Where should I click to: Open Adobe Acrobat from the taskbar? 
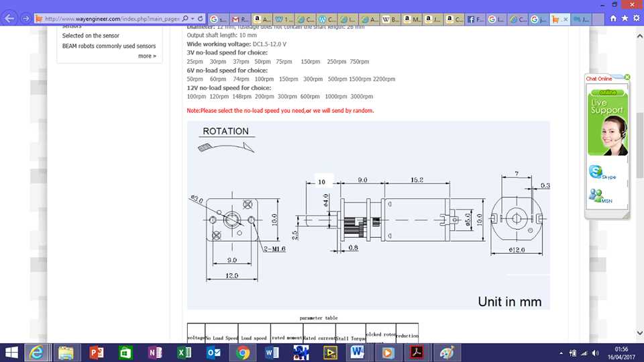[417, 353]
